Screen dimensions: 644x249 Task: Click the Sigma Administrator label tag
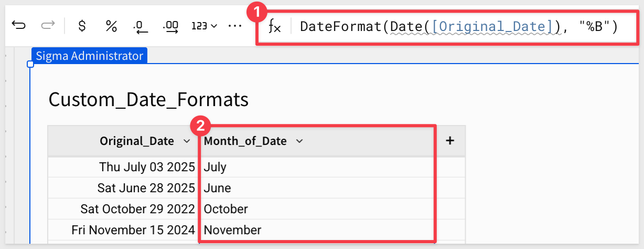[x=89, y=56]
